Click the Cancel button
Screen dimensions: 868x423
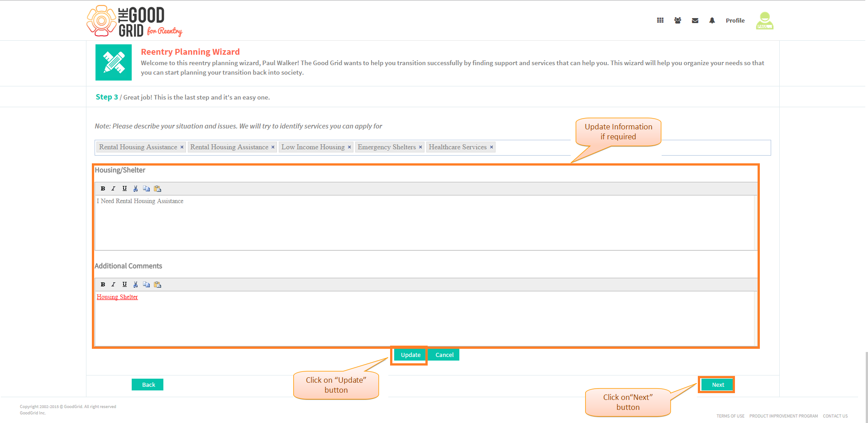coord(444,355)
